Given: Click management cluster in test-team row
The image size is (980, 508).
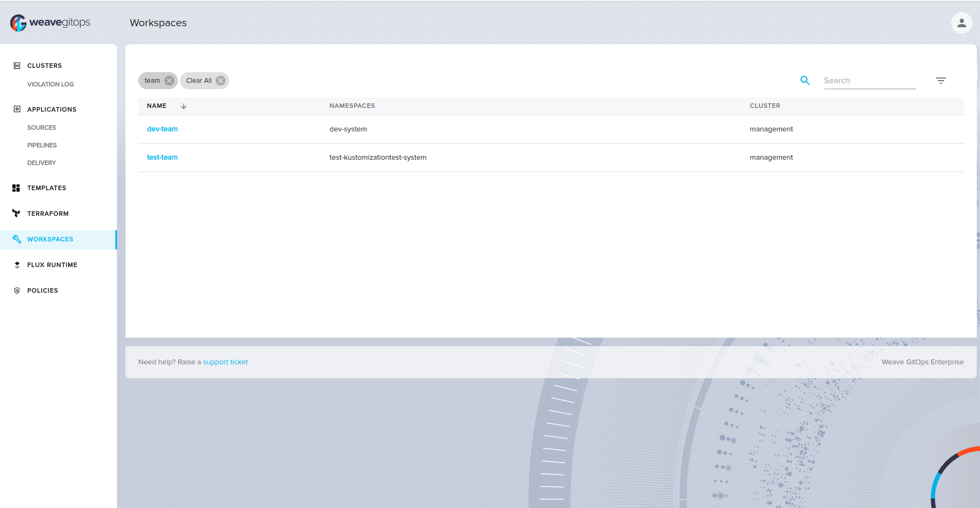Looking at the screenshot, I should [x=771, y=158].
